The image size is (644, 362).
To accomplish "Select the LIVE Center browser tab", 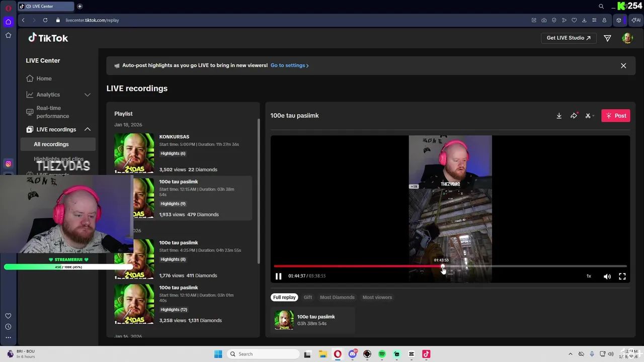I will tap(46, 7).
